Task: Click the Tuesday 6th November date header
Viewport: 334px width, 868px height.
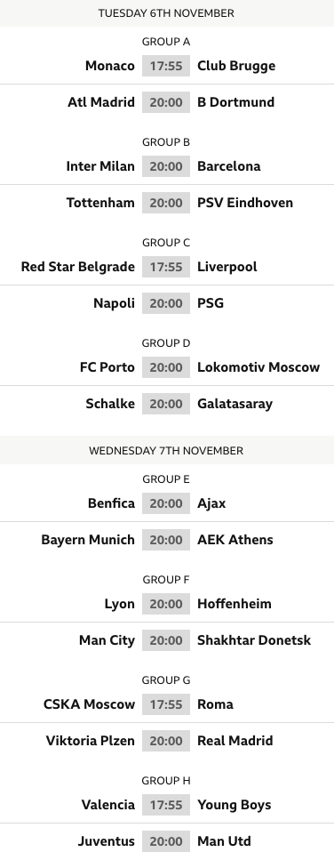Action: point(167,13)
